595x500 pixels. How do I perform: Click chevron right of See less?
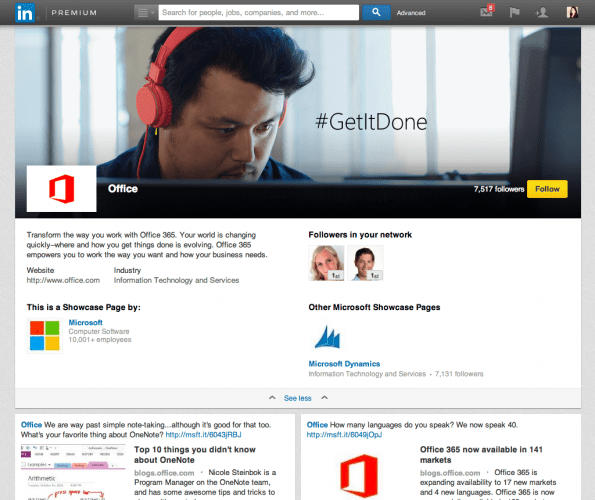(324, 398)
